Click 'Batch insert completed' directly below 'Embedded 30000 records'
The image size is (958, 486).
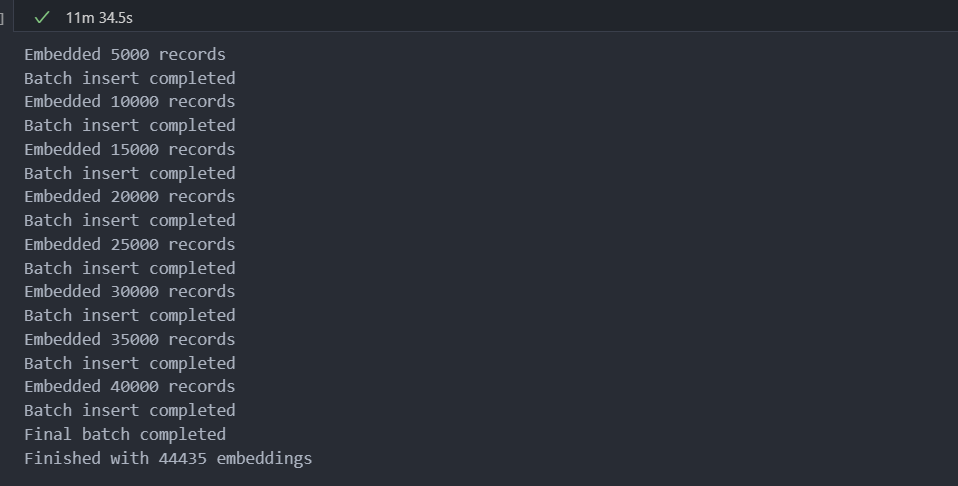[x=130, y=315]
